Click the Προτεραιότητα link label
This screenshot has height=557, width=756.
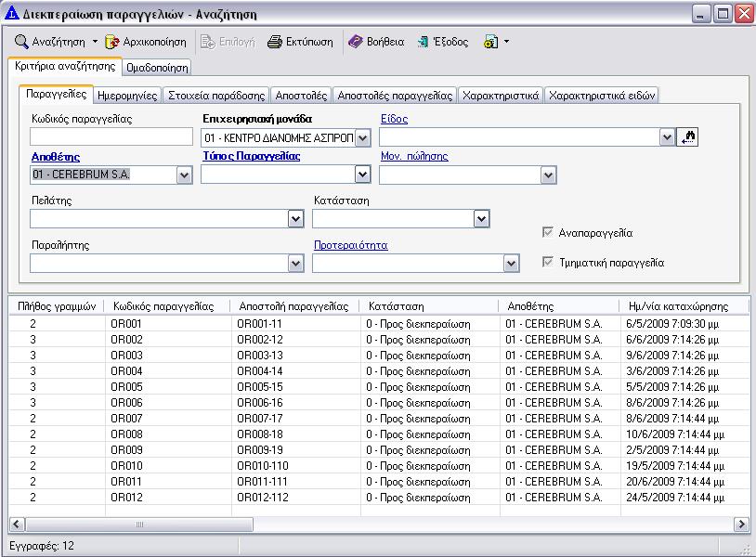pos(350,245)
